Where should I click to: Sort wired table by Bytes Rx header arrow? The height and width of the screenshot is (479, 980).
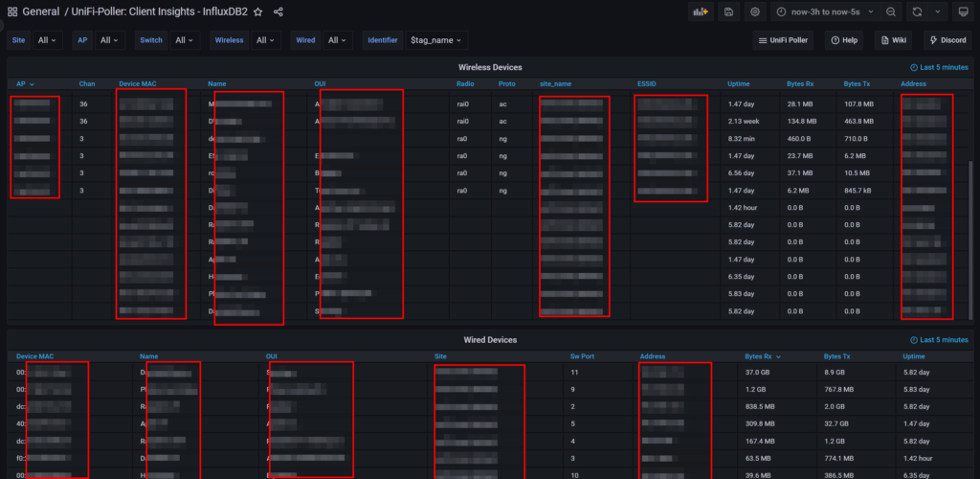pyautogui.click(x=778, y=356)
